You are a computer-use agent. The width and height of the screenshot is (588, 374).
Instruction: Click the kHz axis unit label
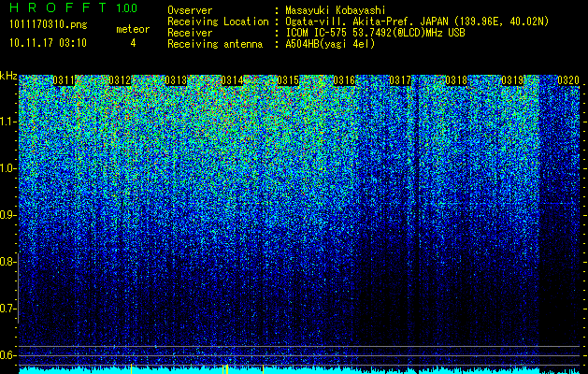pos(8,76)
